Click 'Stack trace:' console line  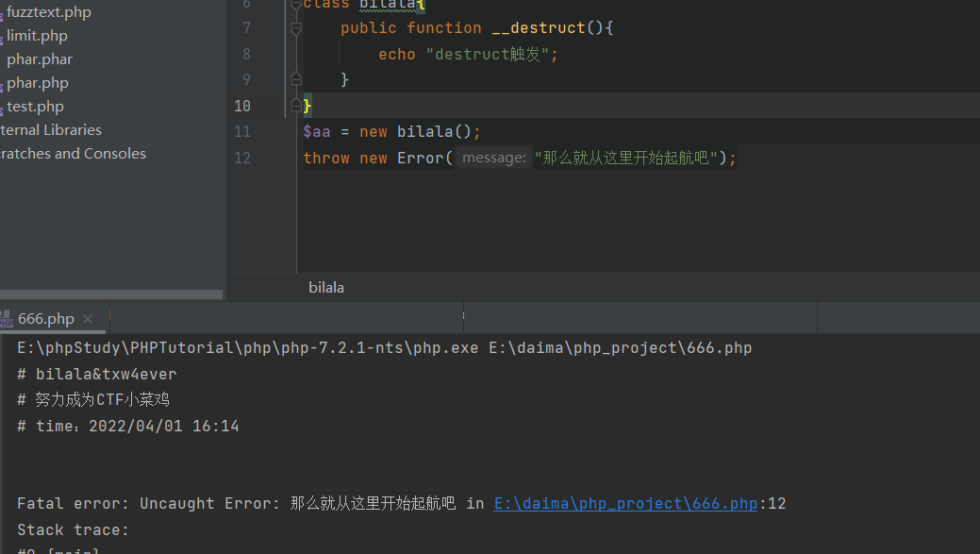pos(74,529)
